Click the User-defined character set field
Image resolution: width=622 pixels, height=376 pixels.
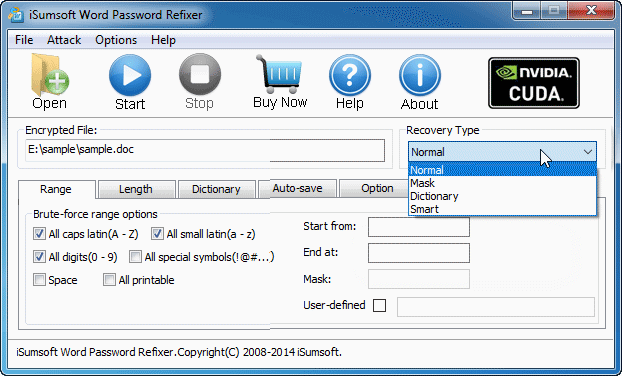coord(496,307)
